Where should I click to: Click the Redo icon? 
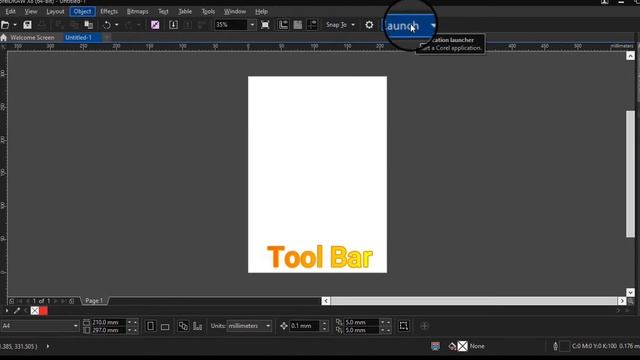[129, 25]
